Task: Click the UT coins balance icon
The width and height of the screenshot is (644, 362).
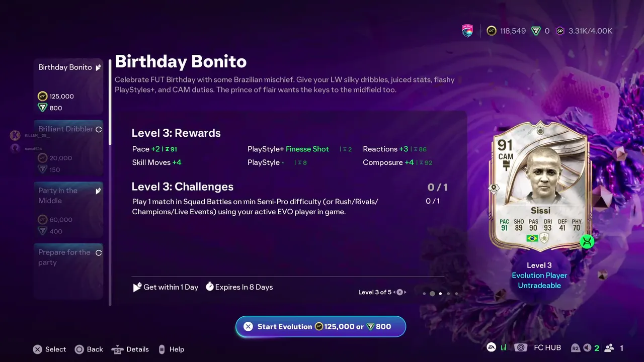Action: click(492, 31)
